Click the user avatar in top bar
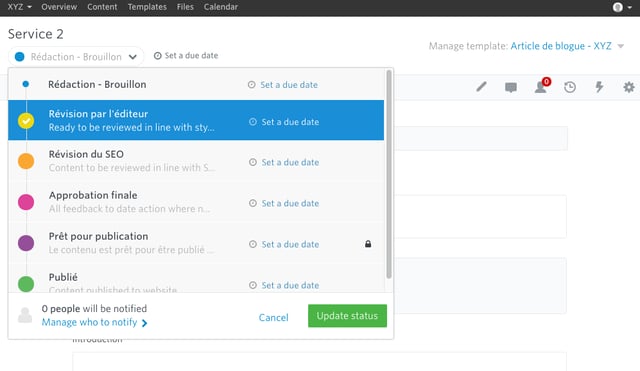The image size is (640, 371). 618,7
